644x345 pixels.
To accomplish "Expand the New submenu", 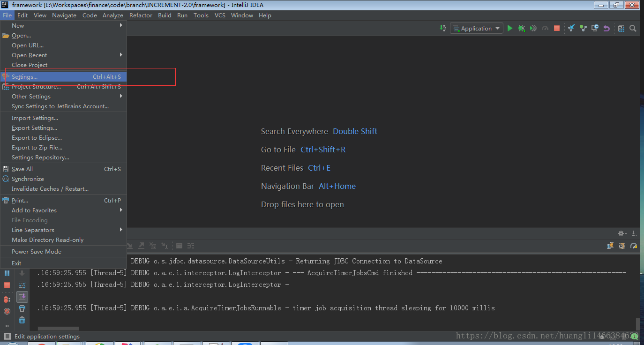I will click(x=63, y=25).
